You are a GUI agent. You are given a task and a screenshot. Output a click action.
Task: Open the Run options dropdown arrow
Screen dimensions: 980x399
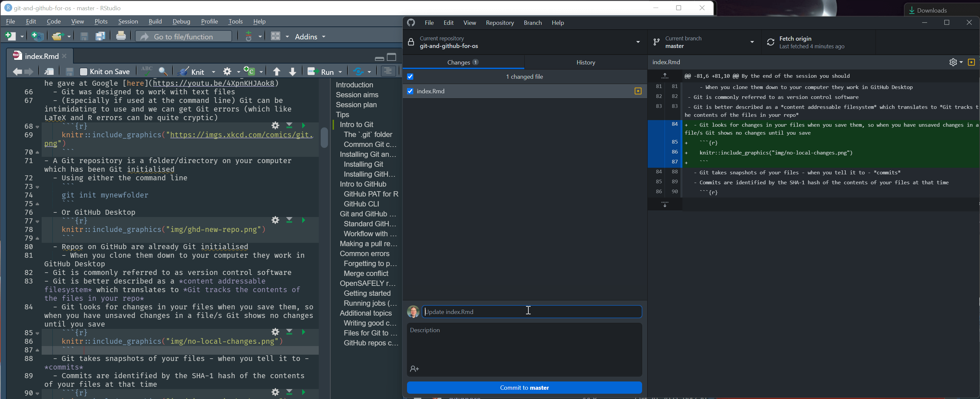[x=340, y=71]
